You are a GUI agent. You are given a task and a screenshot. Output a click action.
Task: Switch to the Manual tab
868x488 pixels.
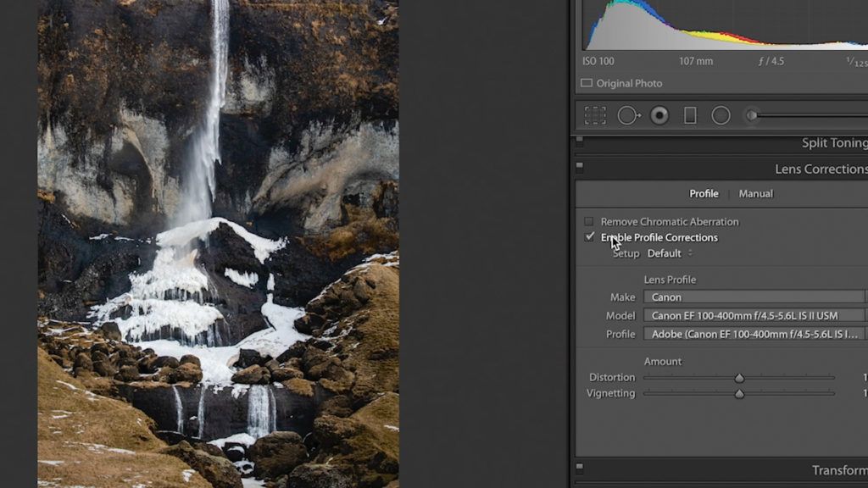pyautogui.click(x=754, y=193)
